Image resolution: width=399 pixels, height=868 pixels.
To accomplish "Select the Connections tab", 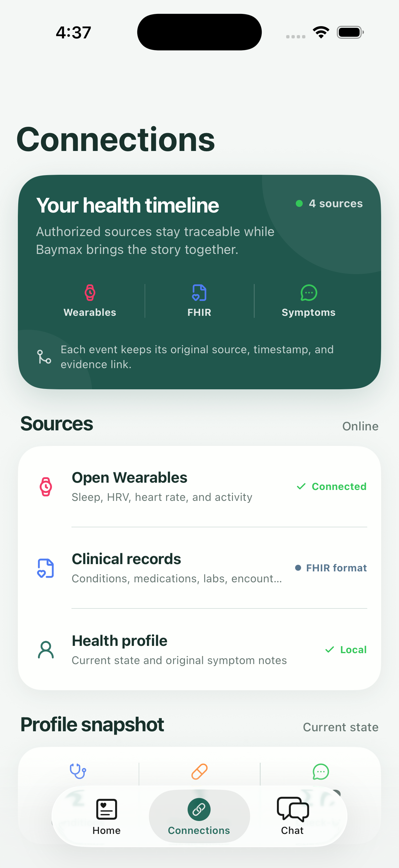I will tap(199, 816).
